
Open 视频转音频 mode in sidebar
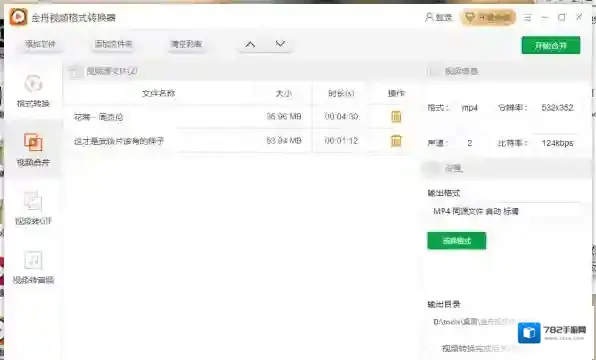tap(33, 267)
